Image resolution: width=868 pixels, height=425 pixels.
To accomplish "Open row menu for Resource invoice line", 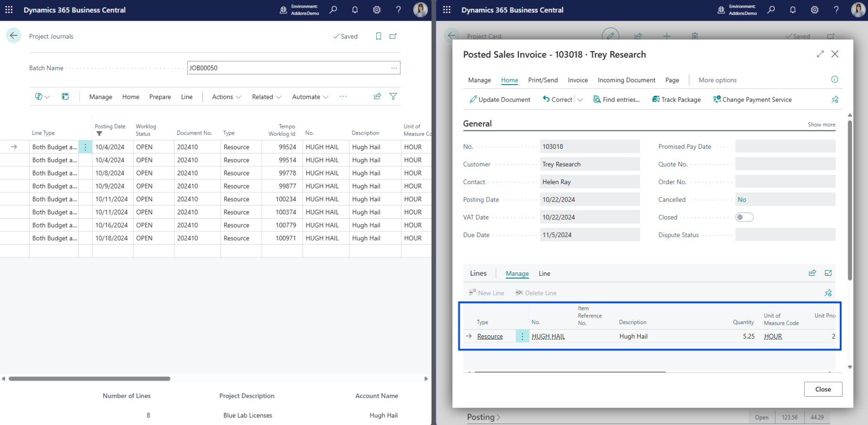I will click(x=522, y=336).
